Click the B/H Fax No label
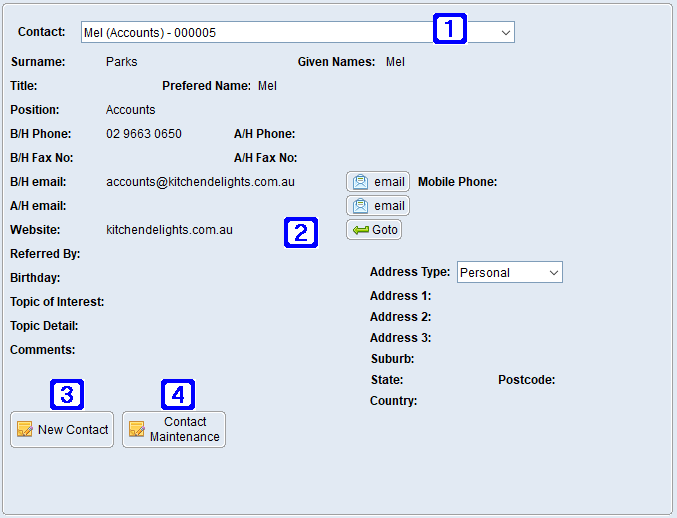The height and width of the screenshot is (518, 677). pyautogui.click(x=41, y=158)
